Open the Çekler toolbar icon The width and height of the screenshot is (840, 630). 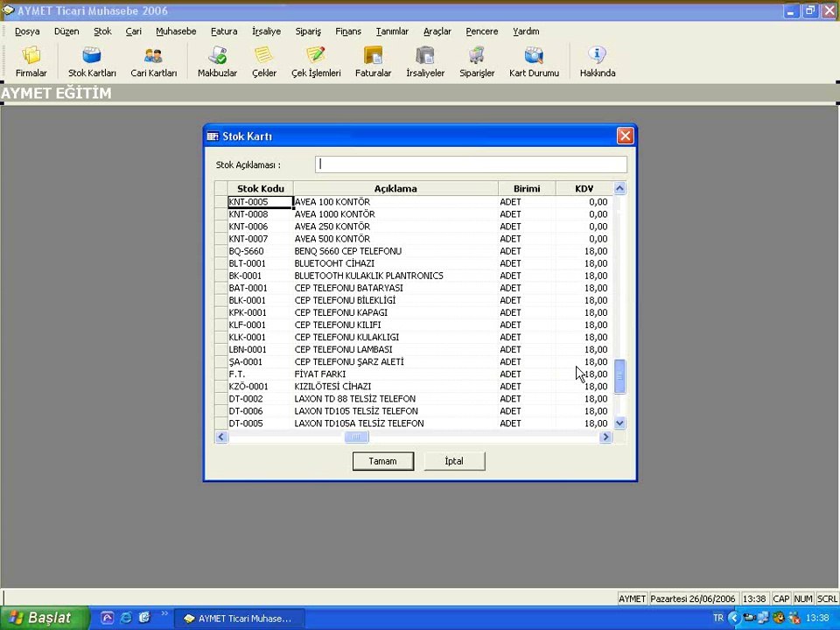point(264,61)
